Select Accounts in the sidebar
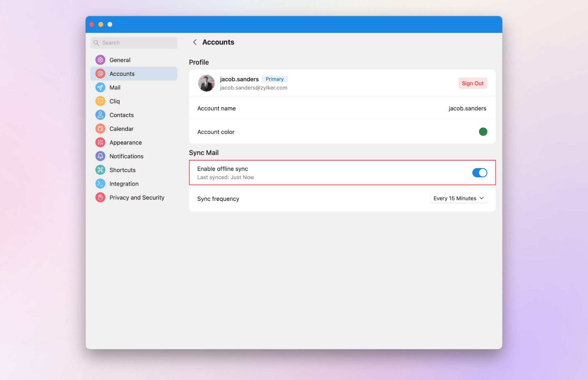This screenshot has height=380, width=588. 134,73
